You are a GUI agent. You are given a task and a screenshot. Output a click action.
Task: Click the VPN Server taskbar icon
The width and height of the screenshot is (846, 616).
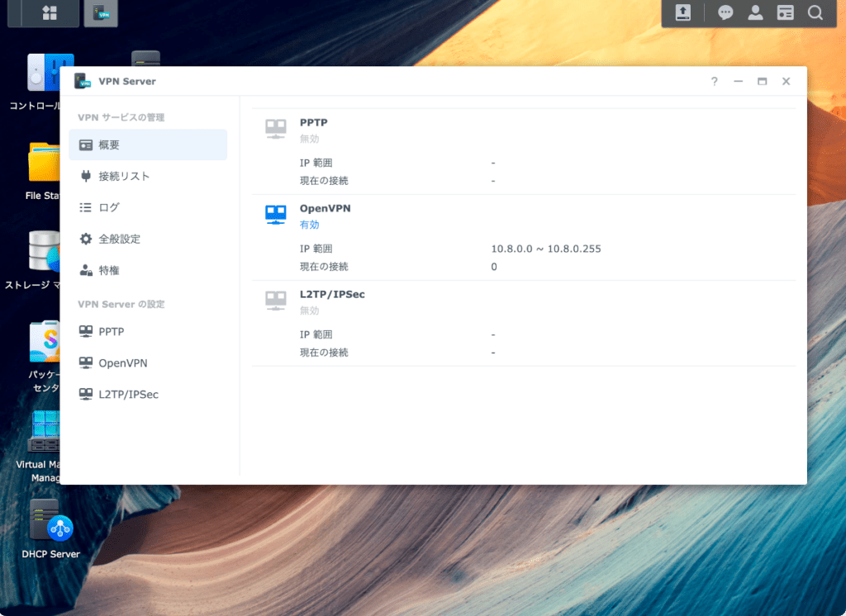[x=101, y=13]
